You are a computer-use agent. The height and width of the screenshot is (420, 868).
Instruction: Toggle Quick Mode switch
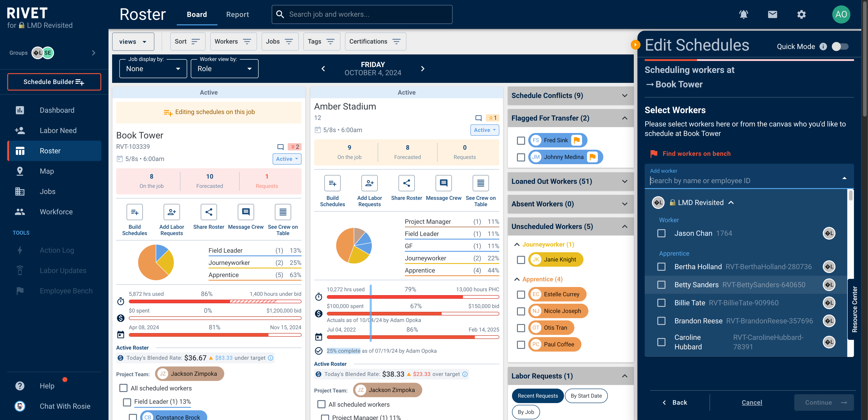(x=840, y=47)
